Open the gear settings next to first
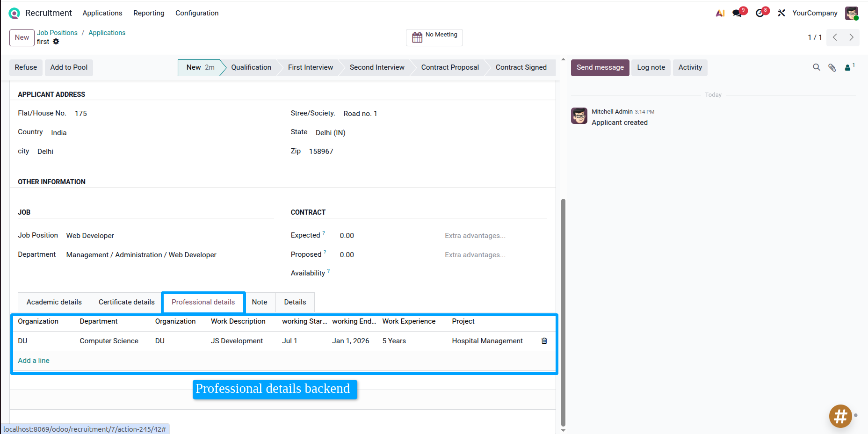This screenshot has width=868, height=434. pos(56,42)
